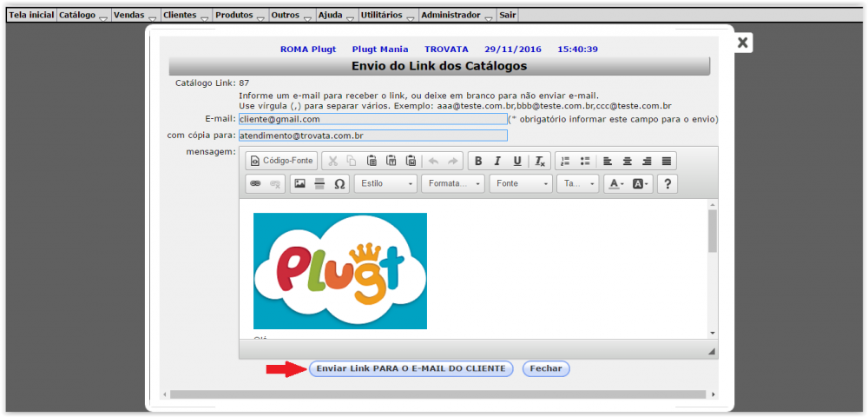The width and height of the screenshot is (868, 417).
Task: Click the Cut scissors icon
Action: [x=332, y=161]
